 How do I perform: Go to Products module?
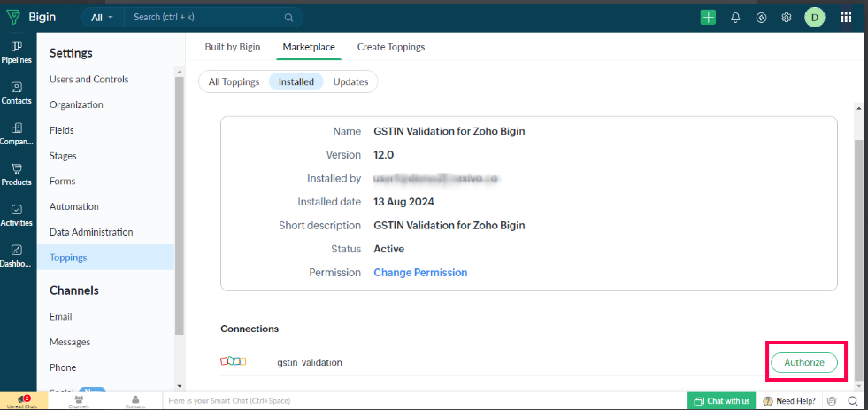pyautogui.click(x=17, y=174)
